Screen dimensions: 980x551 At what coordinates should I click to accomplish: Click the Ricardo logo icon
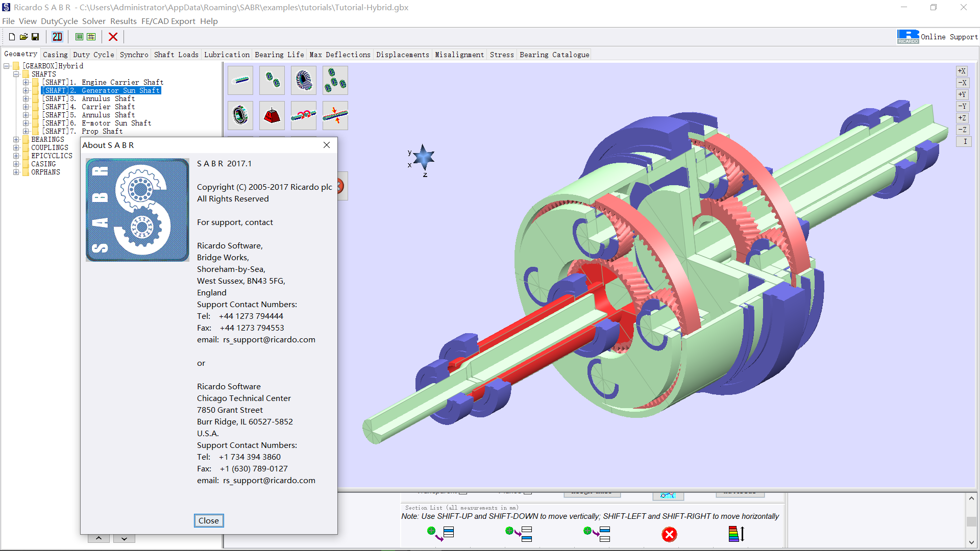908,37
